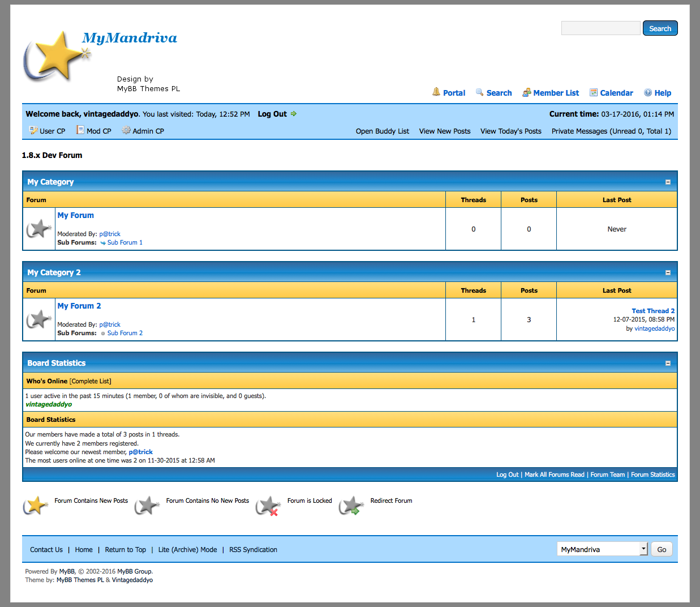Screen dimensions: 700x607
Task: Collapse the Board Statistics section
Action: click(x=668, y=363)
